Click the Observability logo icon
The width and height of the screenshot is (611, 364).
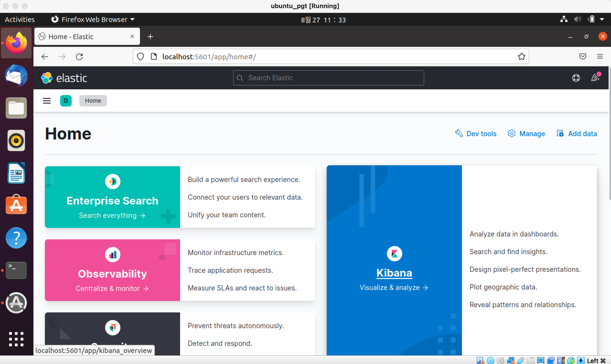coord(113,255)
